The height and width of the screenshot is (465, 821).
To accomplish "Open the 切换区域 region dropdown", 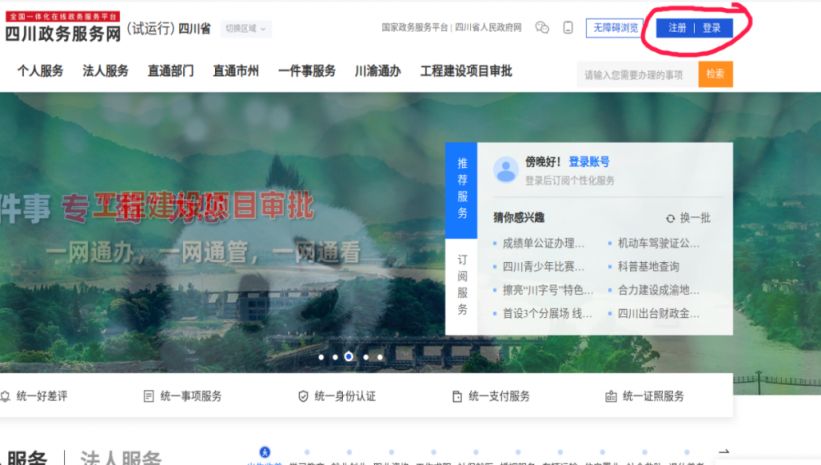I will pos(246,28).
